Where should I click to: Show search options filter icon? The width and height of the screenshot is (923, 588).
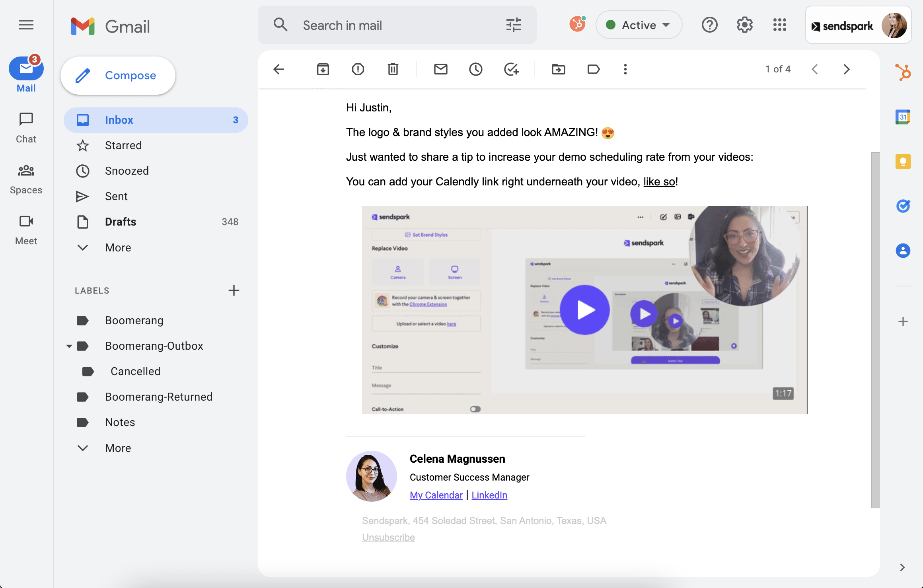pos(514,25)
